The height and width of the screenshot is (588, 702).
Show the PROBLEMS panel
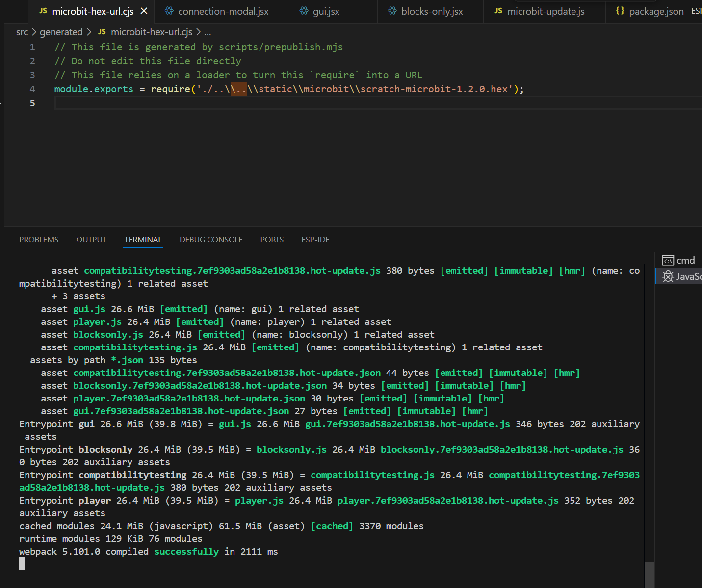39,240
